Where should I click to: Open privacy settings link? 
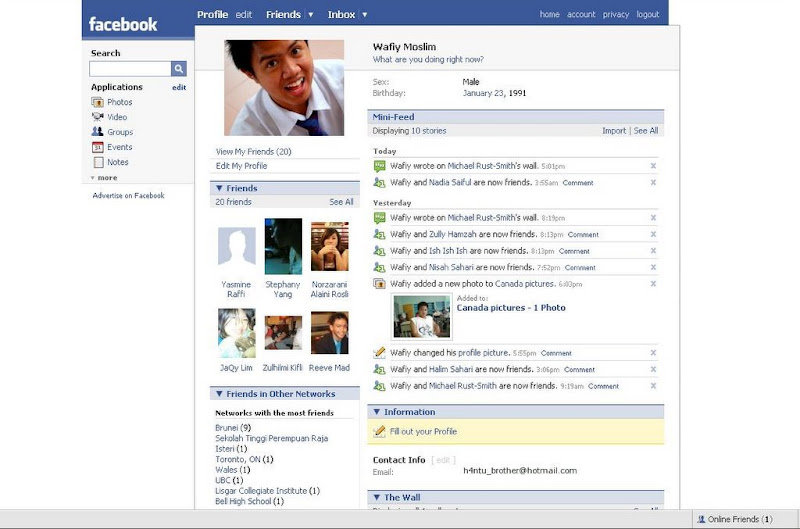(616, 14)
